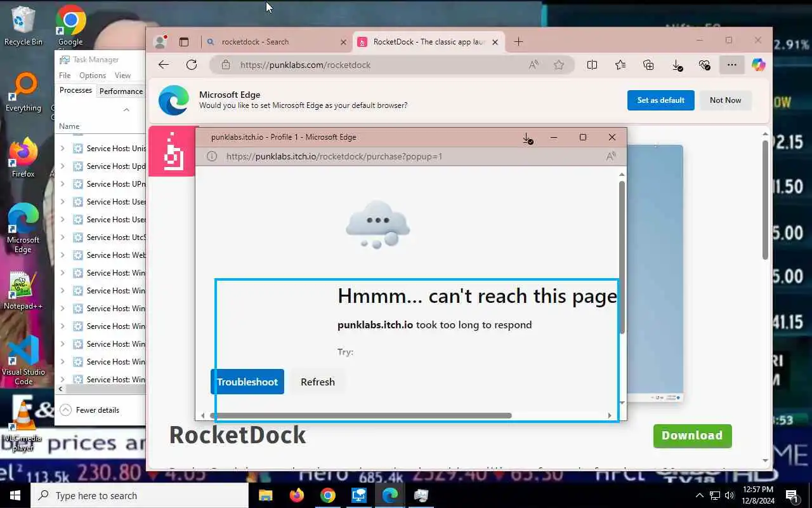
Task: Collapse column sort chevron above Name
Action: (x=126, y=109)
